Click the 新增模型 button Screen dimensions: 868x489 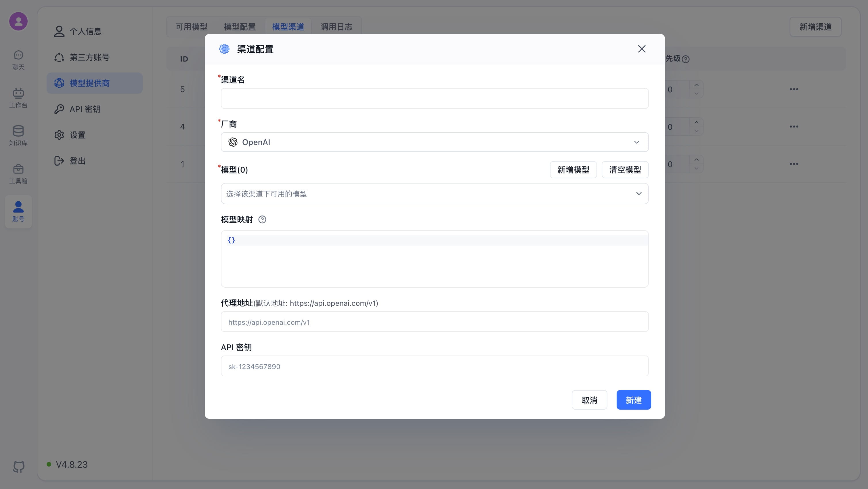[573, 170]
